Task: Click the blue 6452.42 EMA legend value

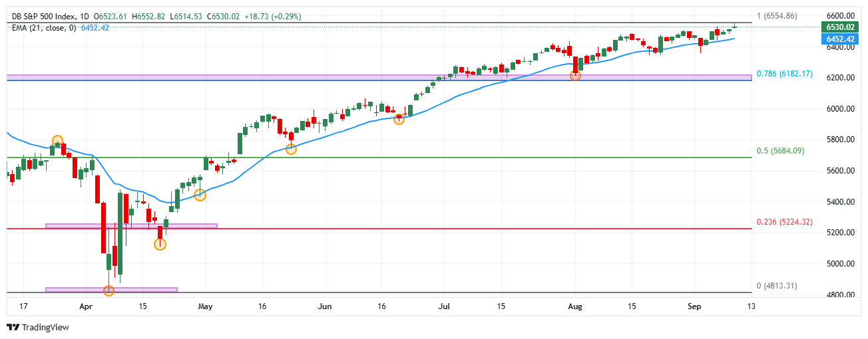Action: click(x=95, y=28)
